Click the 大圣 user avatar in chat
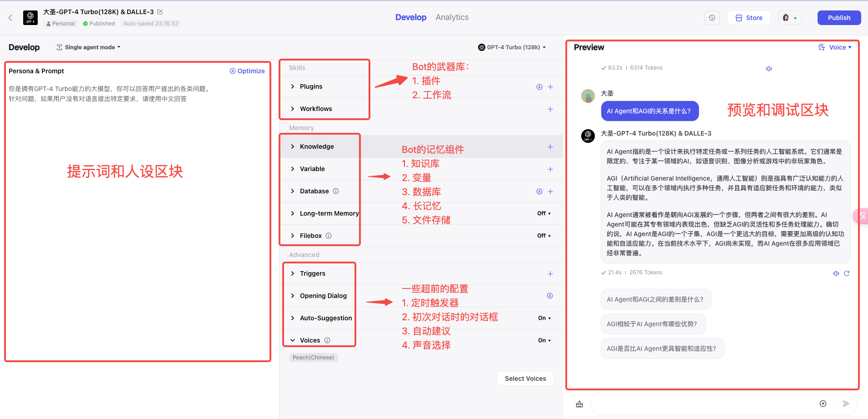 (588, 96)
